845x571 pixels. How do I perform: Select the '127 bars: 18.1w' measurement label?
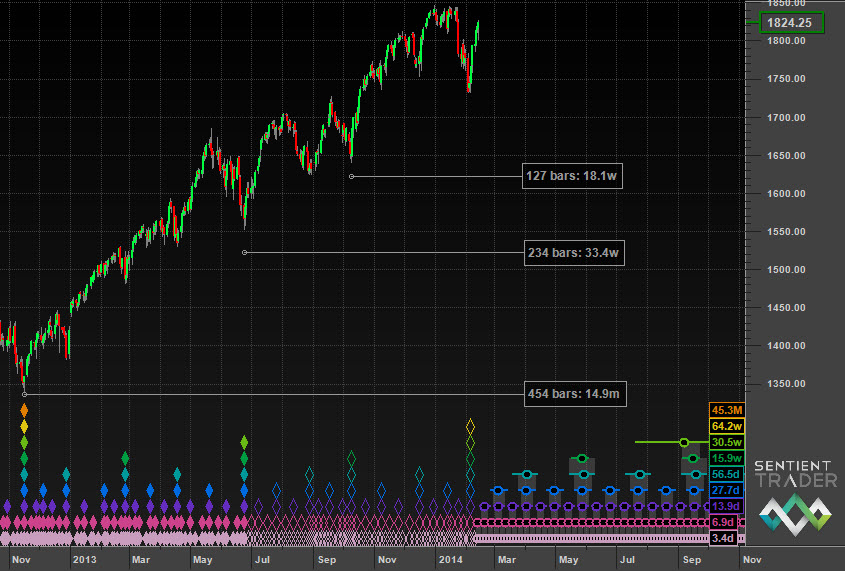[x=572, y=176]
